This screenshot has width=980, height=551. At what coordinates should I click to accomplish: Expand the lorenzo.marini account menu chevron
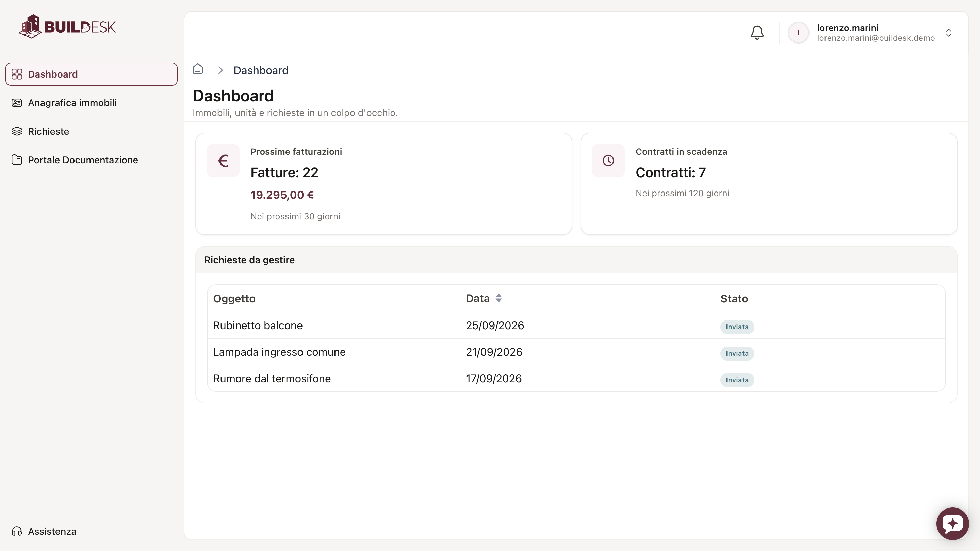coord(948,33)
